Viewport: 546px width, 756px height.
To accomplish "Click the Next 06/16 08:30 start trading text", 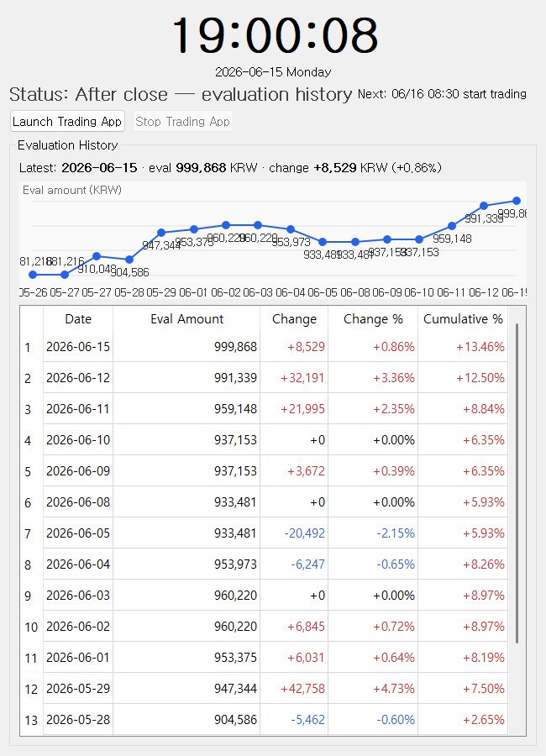I will tap(442, 93).
